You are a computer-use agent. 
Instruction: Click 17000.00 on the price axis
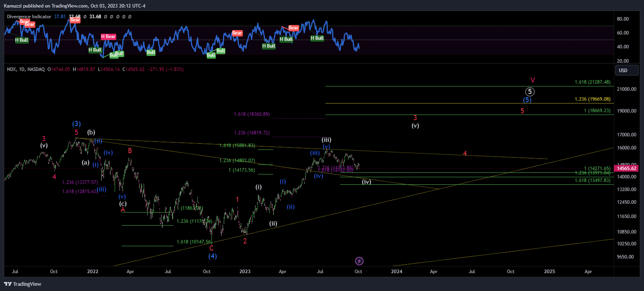627,135
